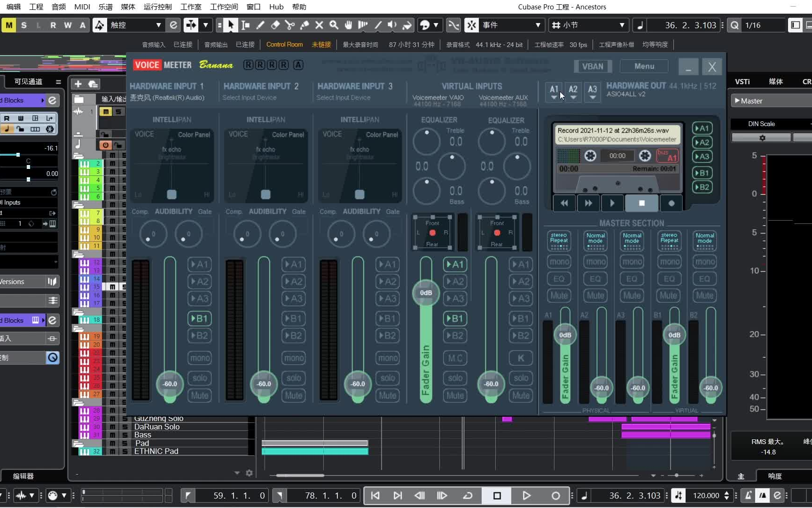Select the Range Selection tool

point(245,25)
